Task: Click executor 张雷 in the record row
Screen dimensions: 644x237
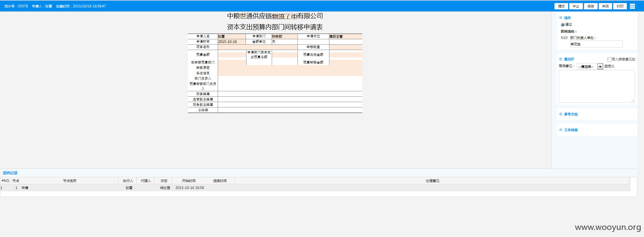Action: [129, 188]
